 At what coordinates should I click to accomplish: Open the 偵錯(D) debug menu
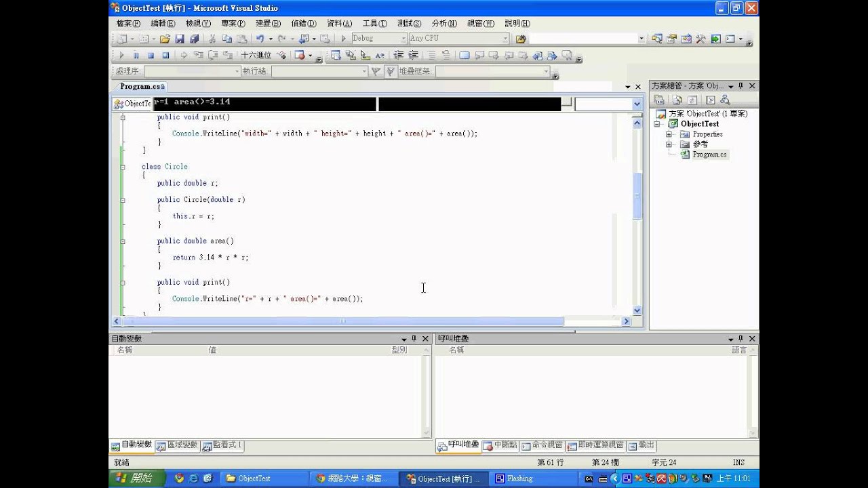coord(304,23)
